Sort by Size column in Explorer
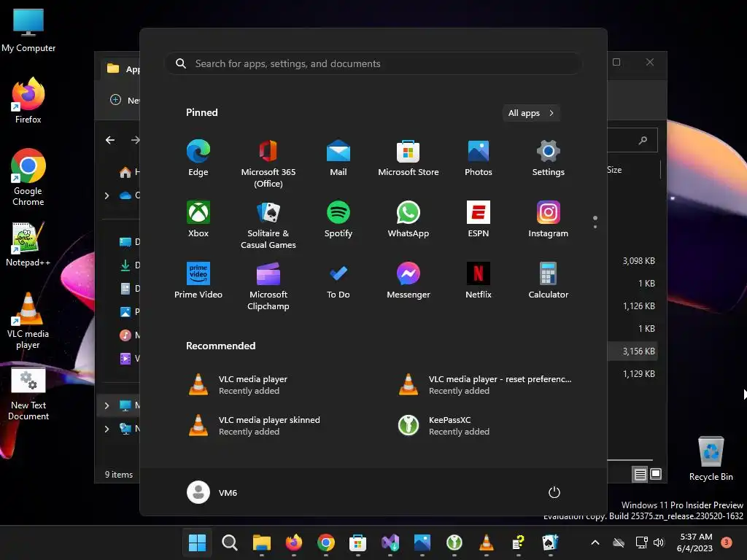747x560 pixels. click(614, 169)
